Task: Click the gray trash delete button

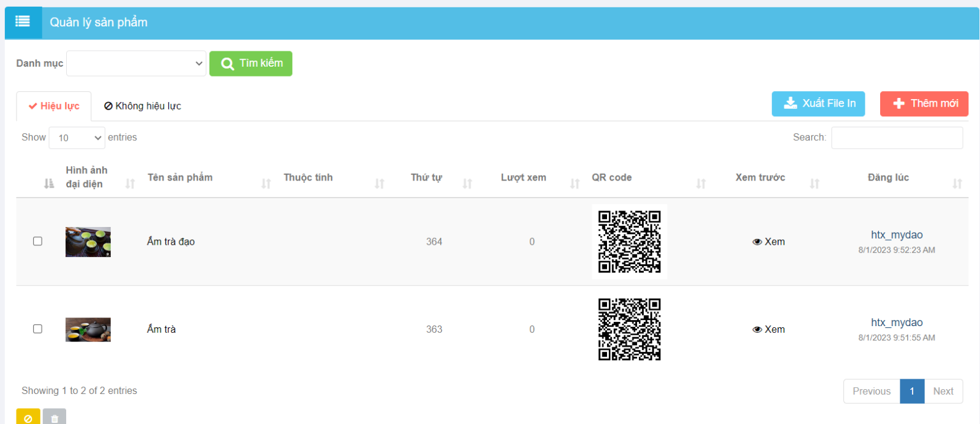Action: click(x=55, y=417)
